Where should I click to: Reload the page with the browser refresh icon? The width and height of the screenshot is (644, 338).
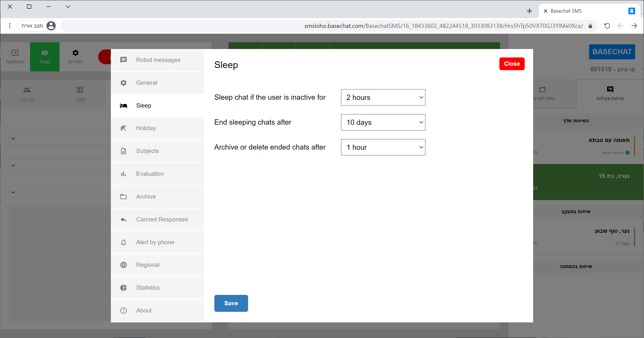[x=607, y=26]
